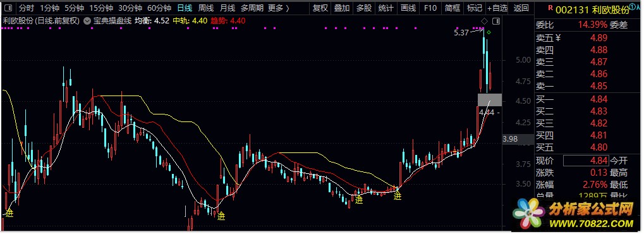
Task: Toggle the 简框 simple frame view
Action: 453,8
